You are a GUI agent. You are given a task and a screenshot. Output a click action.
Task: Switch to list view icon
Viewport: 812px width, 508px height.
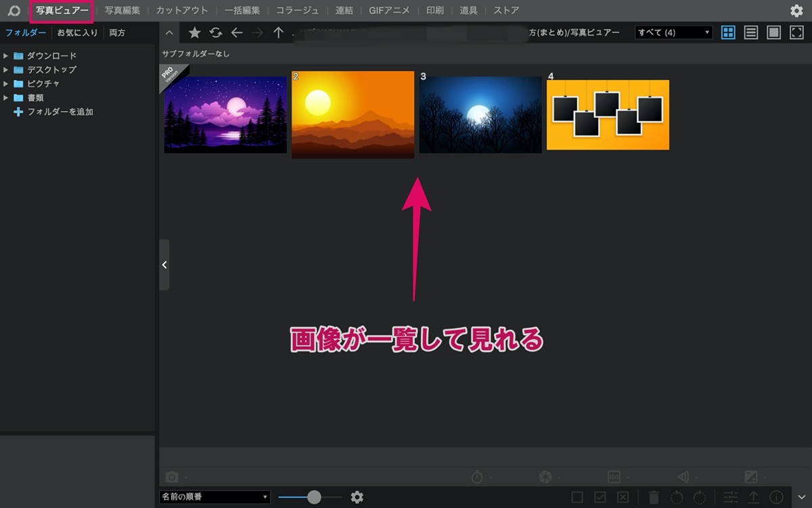[x=750, y=33]
